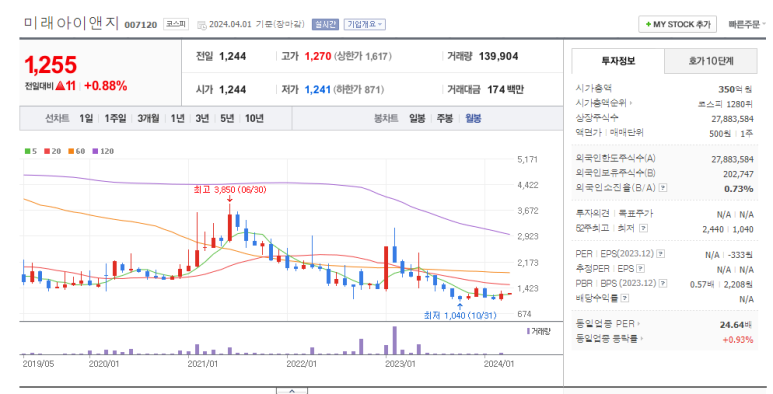Switch to the 투자정보 tab

618,61
